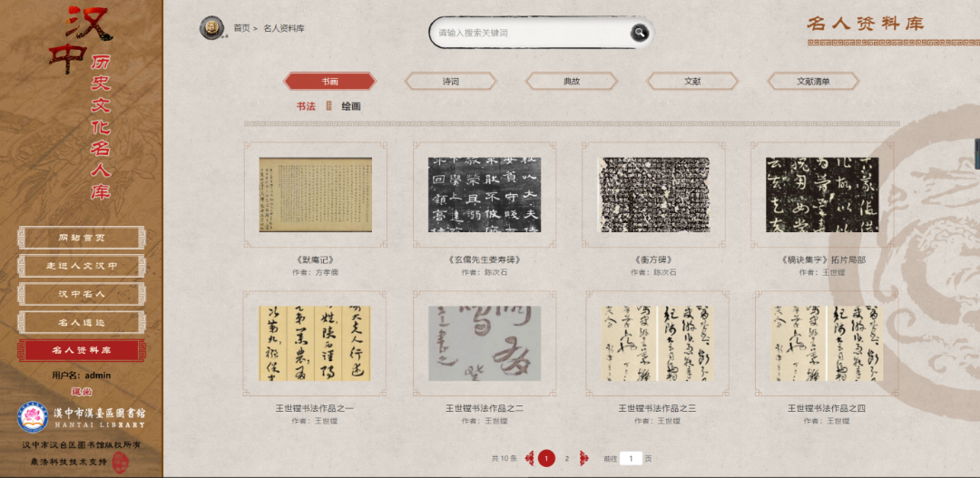Open the 《衡方碑》 rubbing thumbnail

tap(653, 194)
